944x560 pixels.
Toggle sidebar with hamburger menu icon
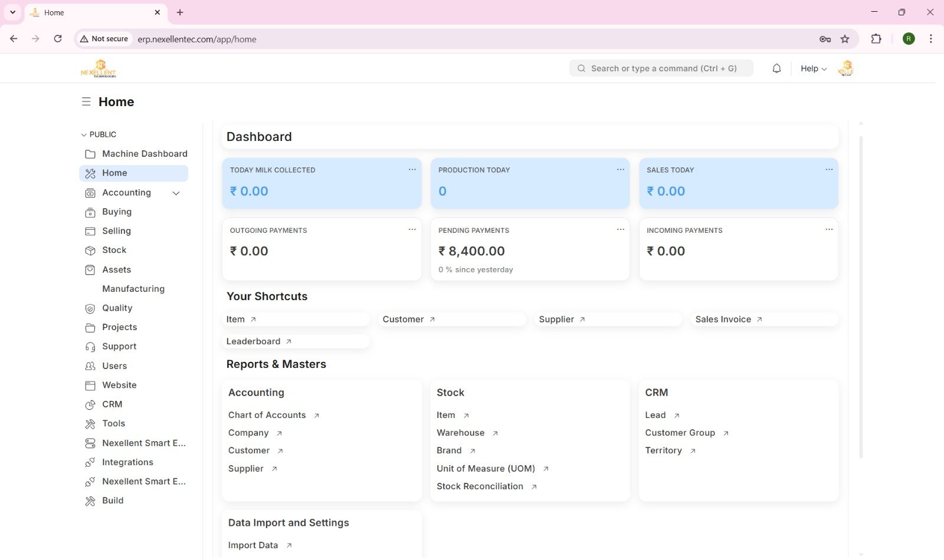[x=86, y=101]
